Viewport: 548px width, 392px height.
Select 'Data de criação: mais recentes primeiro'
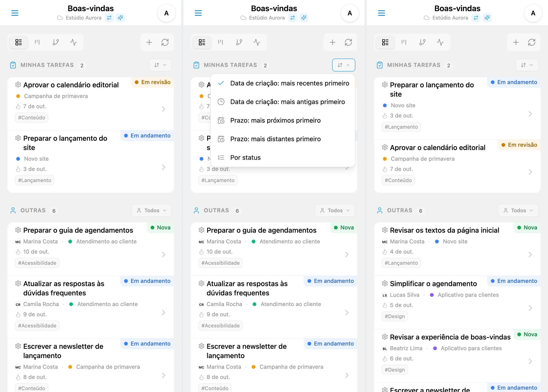[283, 83]
